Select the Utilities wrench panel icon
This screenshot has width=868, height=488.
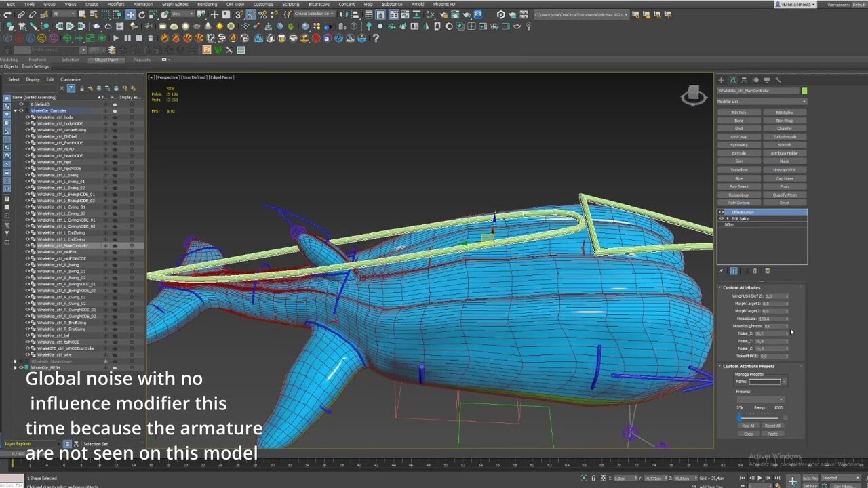coord(778,80)
